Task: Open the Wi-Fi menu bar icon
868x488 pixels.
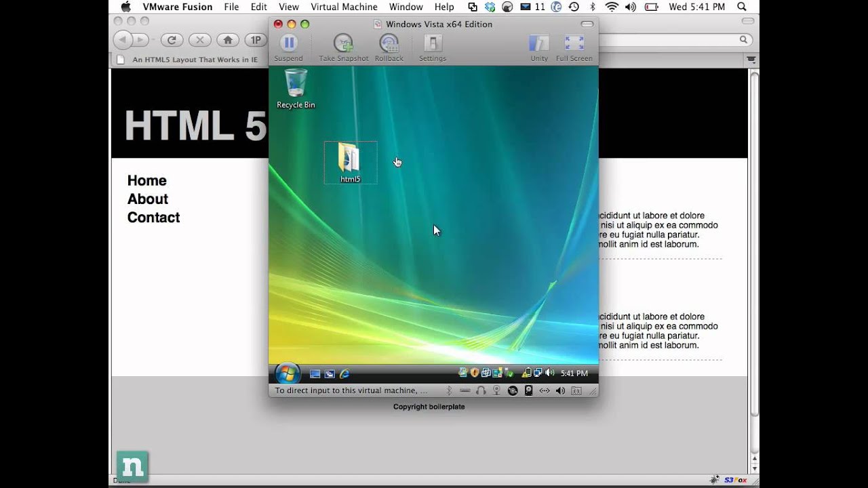Action: pos(612,7)
